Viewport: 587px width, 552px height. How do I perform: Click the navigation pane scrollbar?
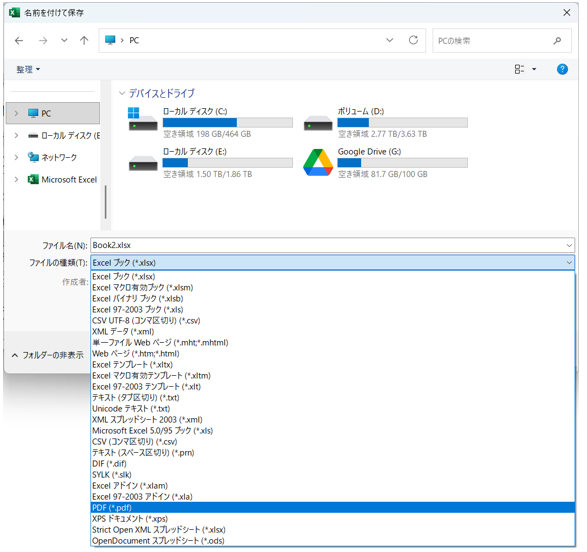[106, 202]
